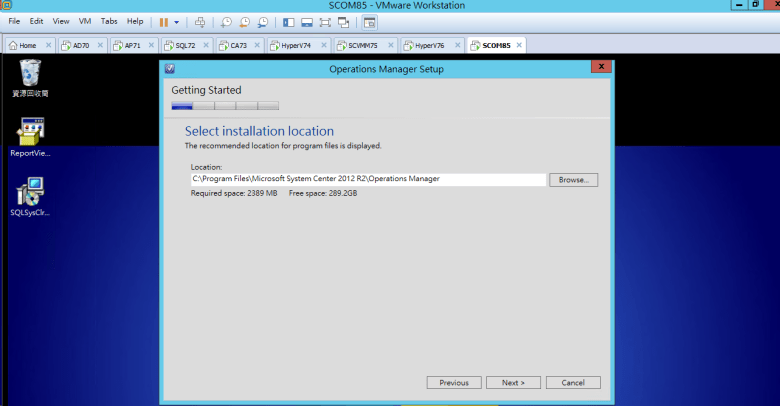This screenshot has width=780, height=406.
Task: Click the Unity mode toolbar icon
Action: pos(343,21)
